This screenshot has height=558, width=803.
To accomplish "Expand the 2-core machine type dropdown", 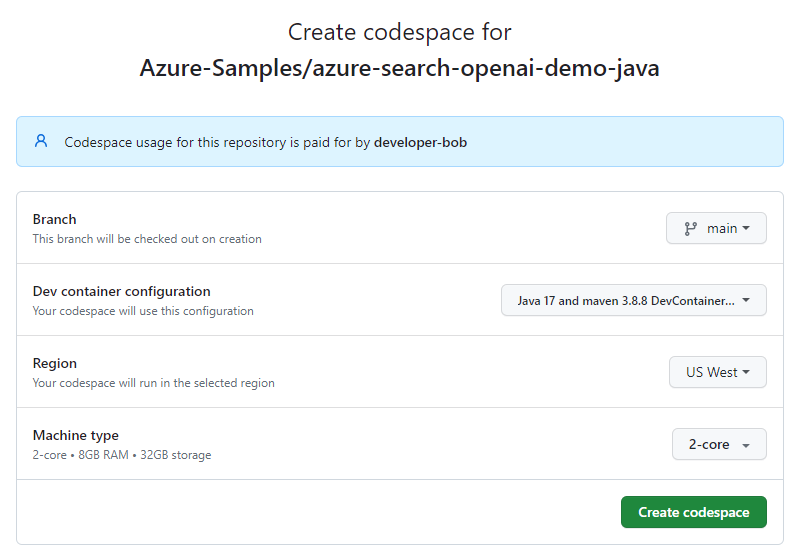I will (x=719, y=444).
